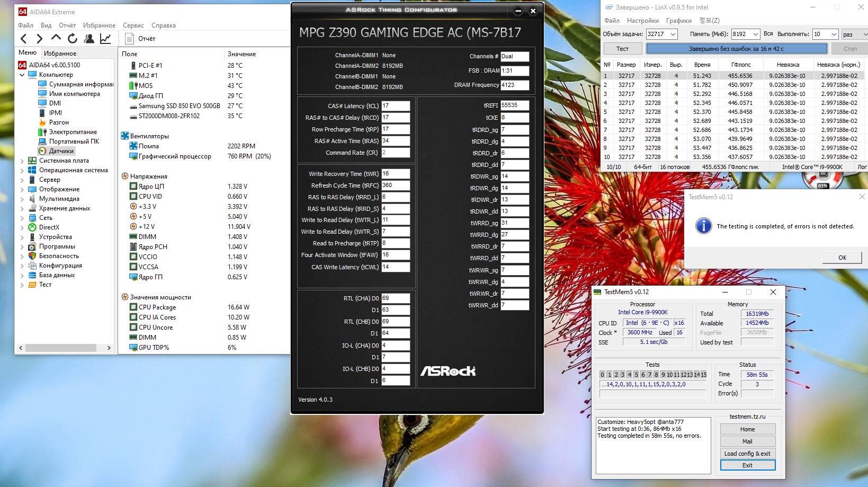This screenshot has height=487, width=868.
Task: Switch to the Избранное tab in AIDA64
Action: click(x=60, y=53)
